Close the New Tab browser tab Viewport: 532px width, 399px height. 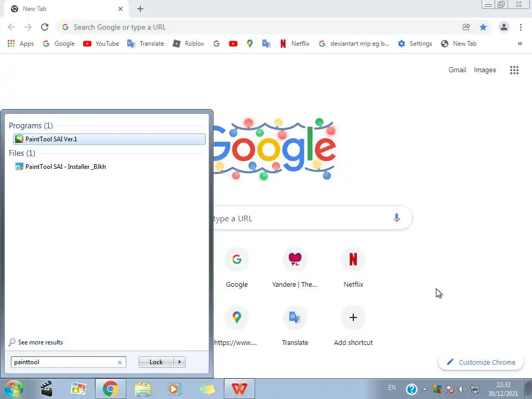(x=121, y=9)
